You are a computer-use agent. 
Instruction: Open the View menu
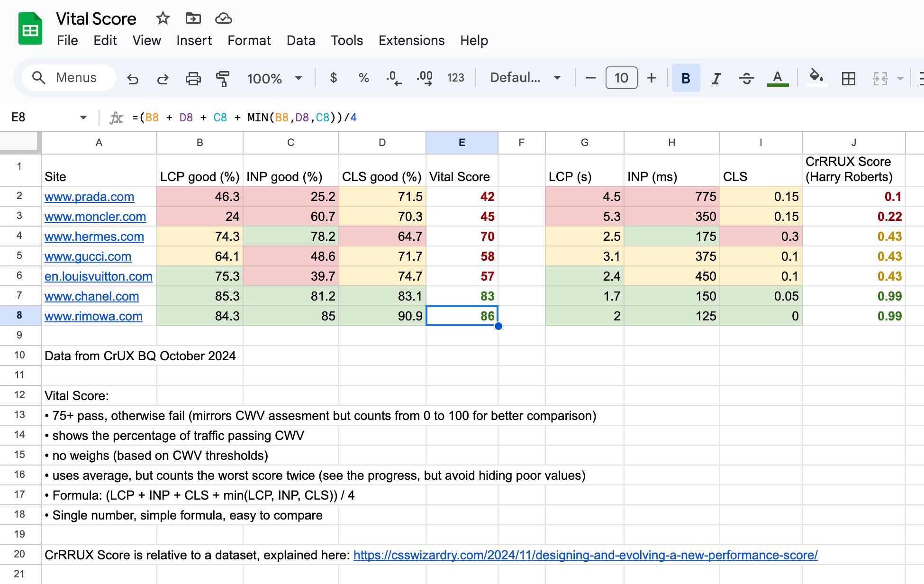click(147, 41)
